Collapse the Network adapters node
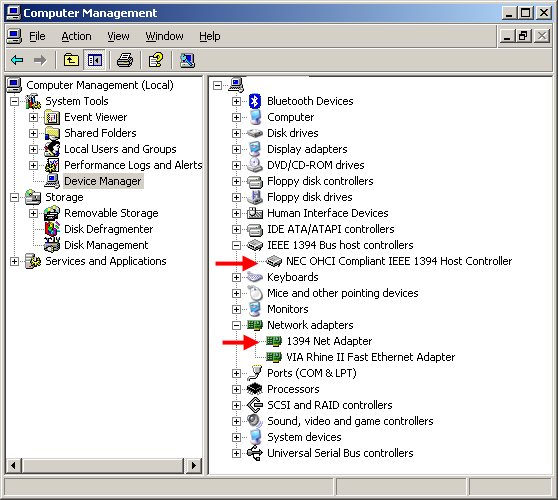Viewport: 558px width, 500px height. pos(236,325)
